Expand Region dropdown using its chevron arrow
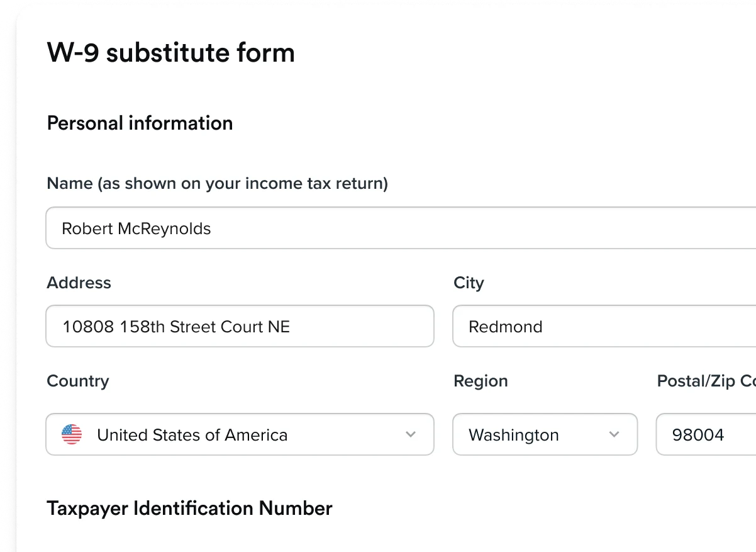The image size is (756, 552). pyautogui.click(x=614, y=434)
